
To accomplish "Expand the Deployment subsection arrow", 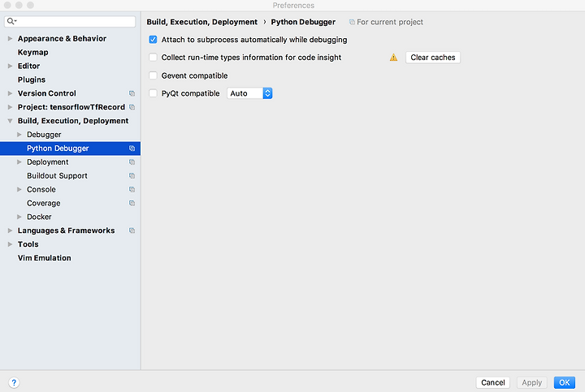I will pyautogui.click(x=19, y=162).
